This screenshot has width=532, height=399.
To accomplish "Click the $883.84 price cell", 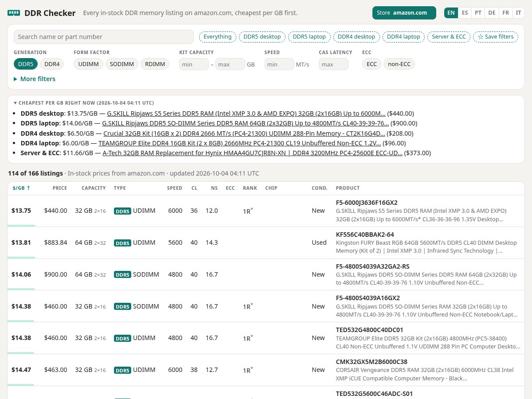I will pos(56,243).
